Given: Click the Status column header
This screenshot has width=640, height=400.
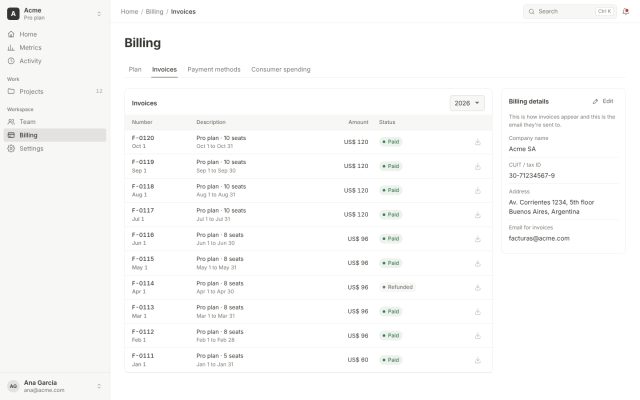Looking at the screenshot, I should (387, 122).
